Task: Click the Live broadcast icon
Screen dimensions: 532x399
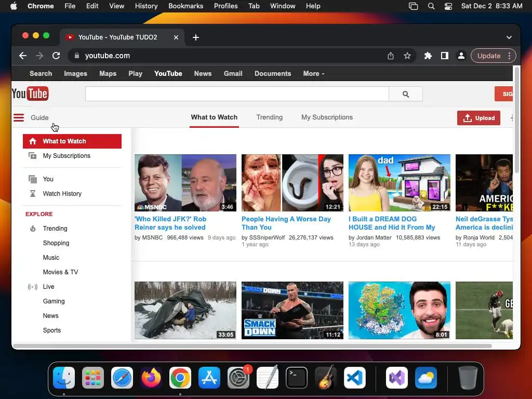Action: pyautogui.click(x=33, y=287)
